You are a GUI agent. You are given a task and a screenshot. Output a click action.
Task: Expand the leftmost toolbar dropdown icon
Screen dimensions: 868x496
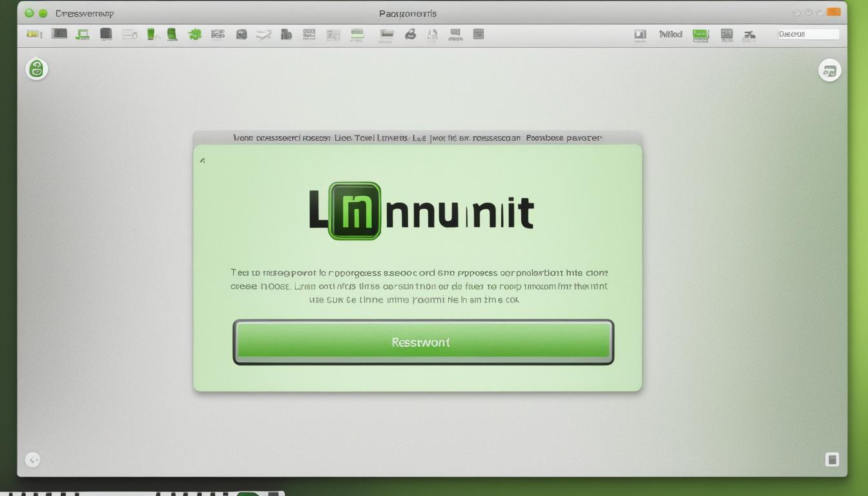(x=31, y=34)
